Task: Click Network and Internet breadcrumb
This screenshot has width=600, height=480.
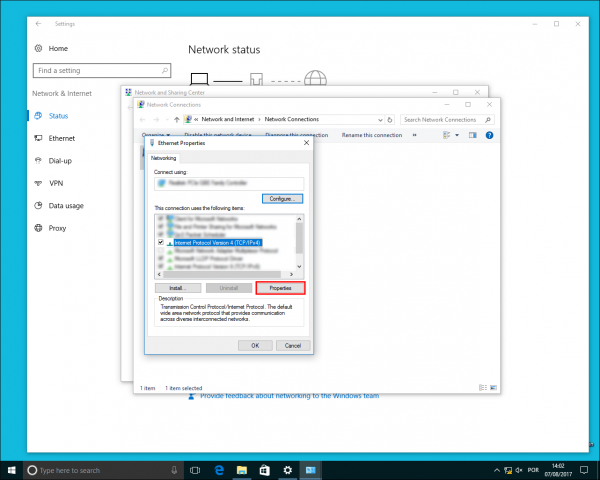Action: 228,119
